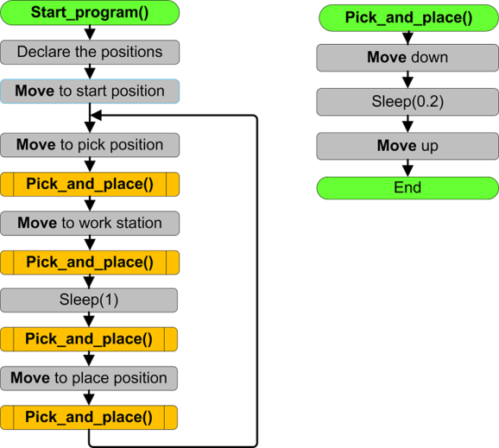Select the Move to start position block
Viewport: 499px width, 448px height.
90,91
